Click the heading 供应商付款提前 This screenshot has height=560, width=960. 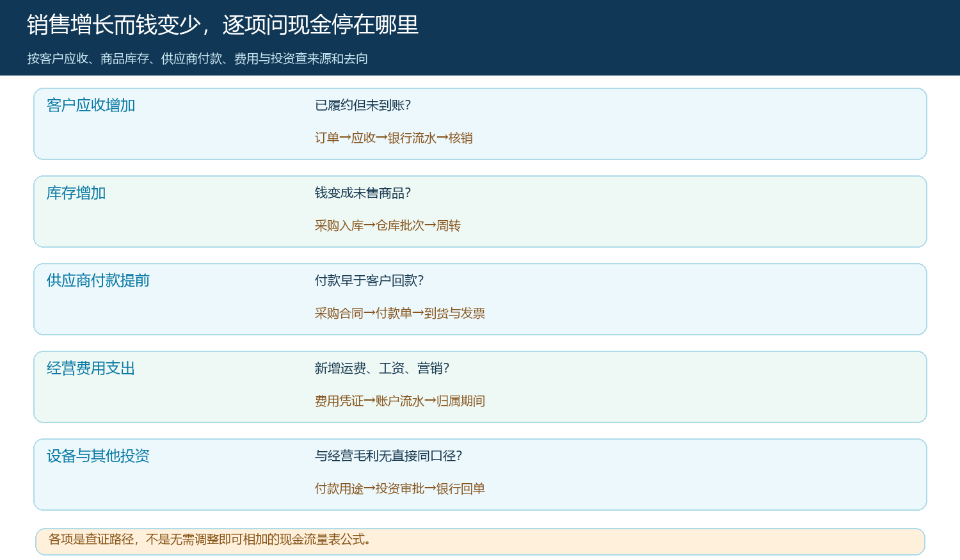click(98, 281)
